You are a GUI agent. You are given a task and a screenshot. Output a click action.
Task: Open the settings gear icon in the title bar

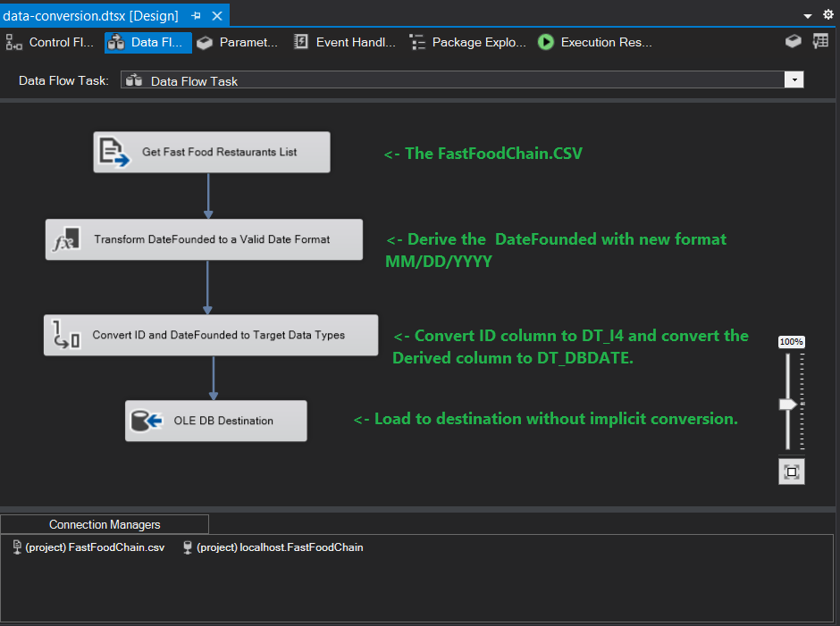click(828, 14)
